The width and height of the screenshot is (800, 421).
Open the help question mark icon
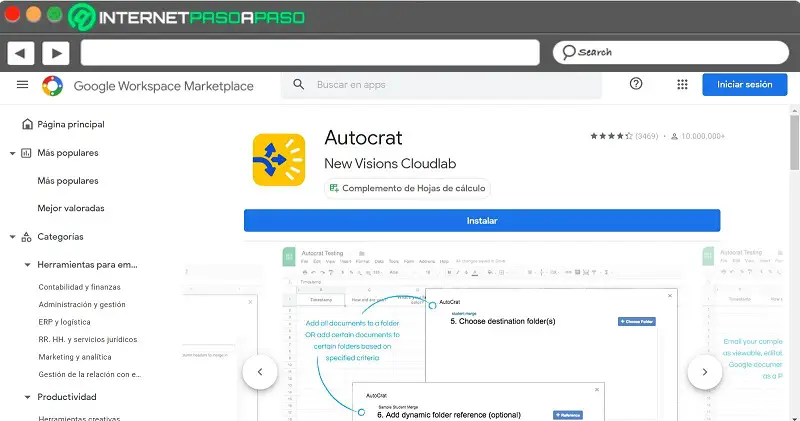636,84
